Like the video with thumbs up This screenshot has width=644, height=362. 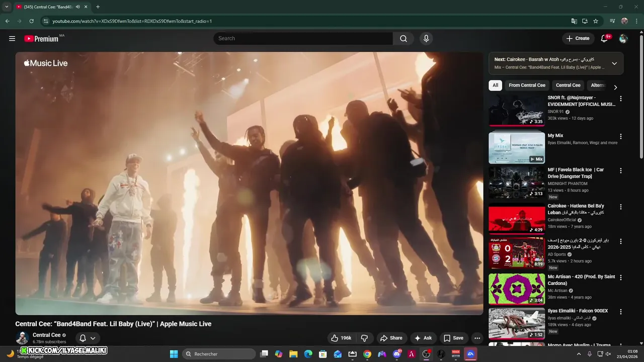pyautogui.click(x=341, y=338)
